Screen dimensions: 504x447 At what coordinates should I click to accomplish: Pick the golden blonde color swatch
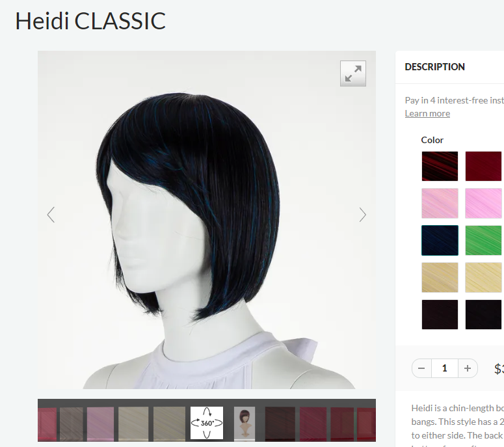point(440,277)
